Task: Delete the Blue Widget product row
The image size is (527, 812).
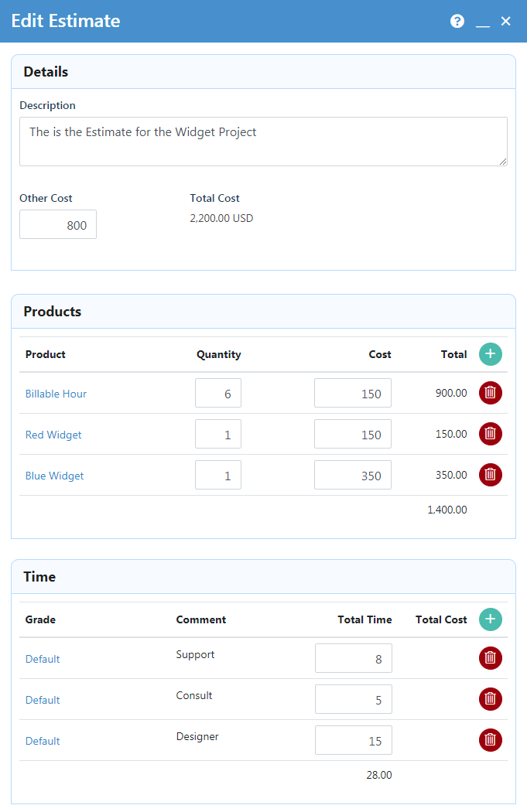Action: tap(490, 475)
